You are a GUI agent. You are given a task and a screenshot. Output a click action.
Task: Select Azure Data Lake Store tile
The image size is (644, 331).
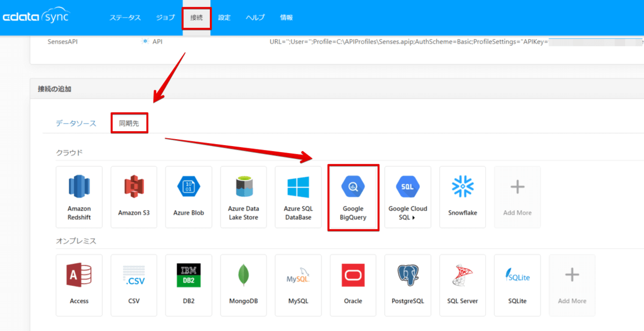click(x=244, y=197)
